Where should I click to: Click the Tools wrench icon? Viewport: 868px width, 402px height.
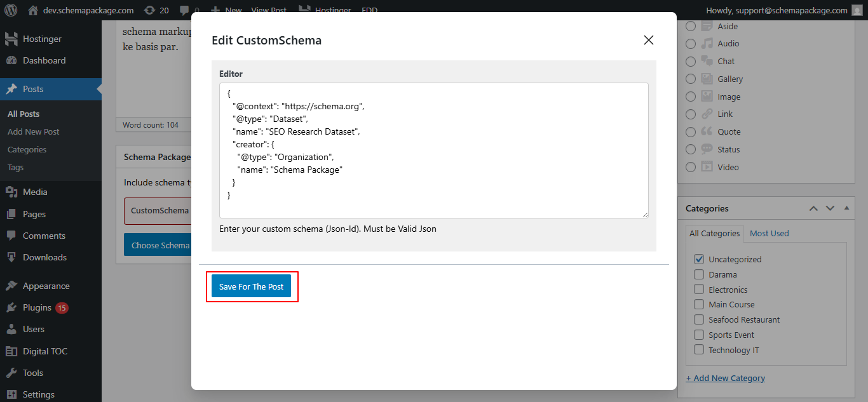pyautogui.click(x=11, y=373)
